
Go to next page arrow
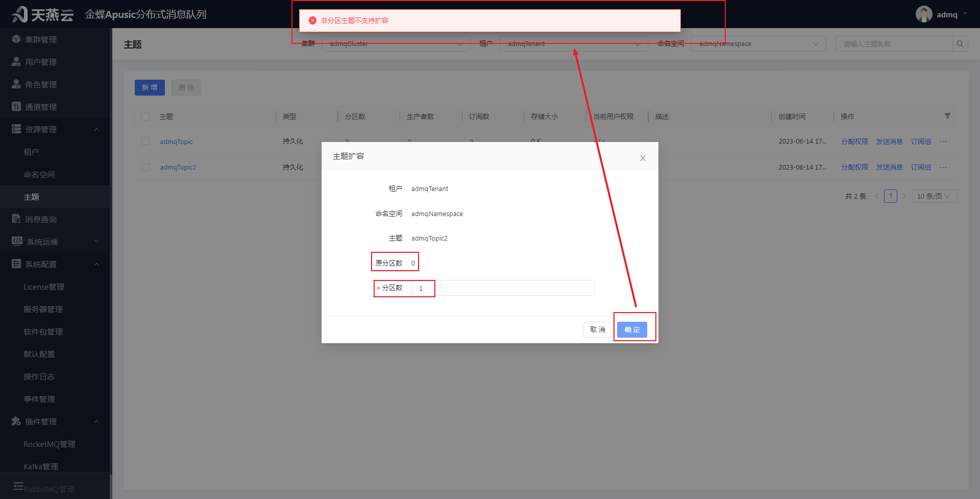pos(904,196)
